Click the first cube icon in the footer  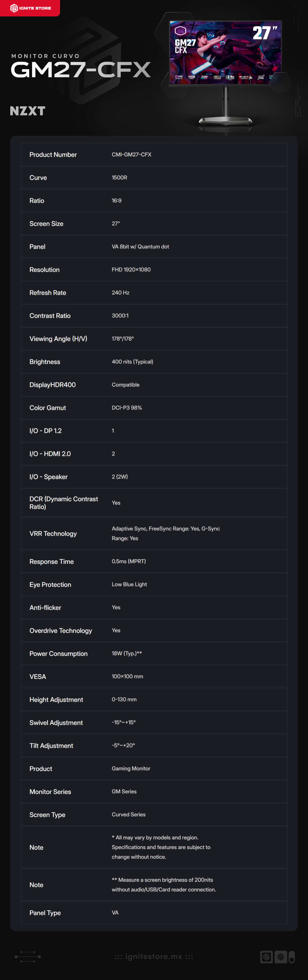pyautogui.click(x=266, y=956)
